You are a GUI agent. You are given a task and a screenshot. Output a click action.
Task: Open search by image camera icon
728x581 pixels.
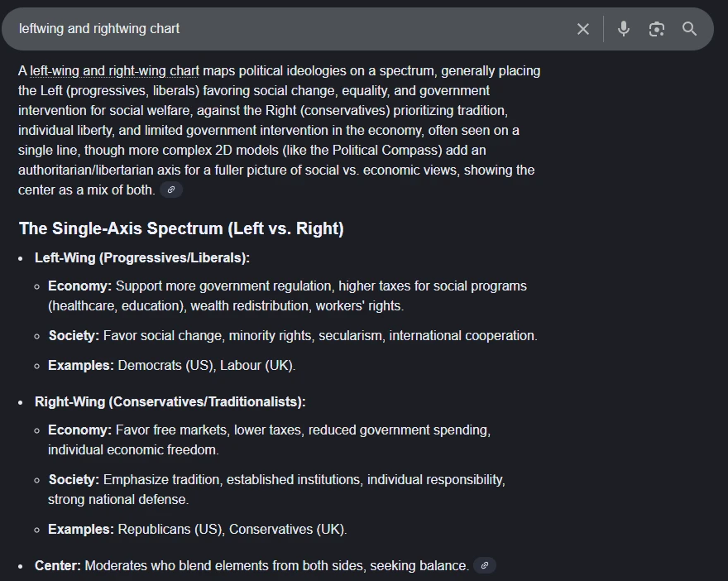click(x=657, y=29)
